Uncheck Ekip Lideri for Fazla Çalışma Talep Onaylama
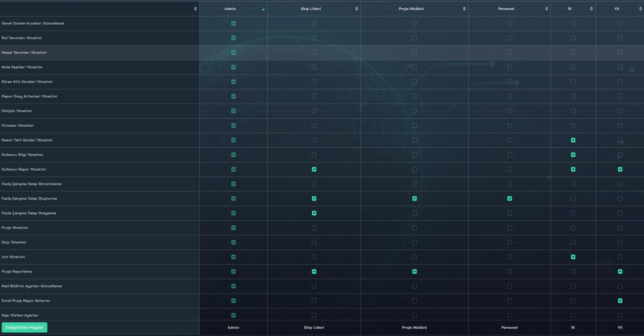 coord(314,213)
